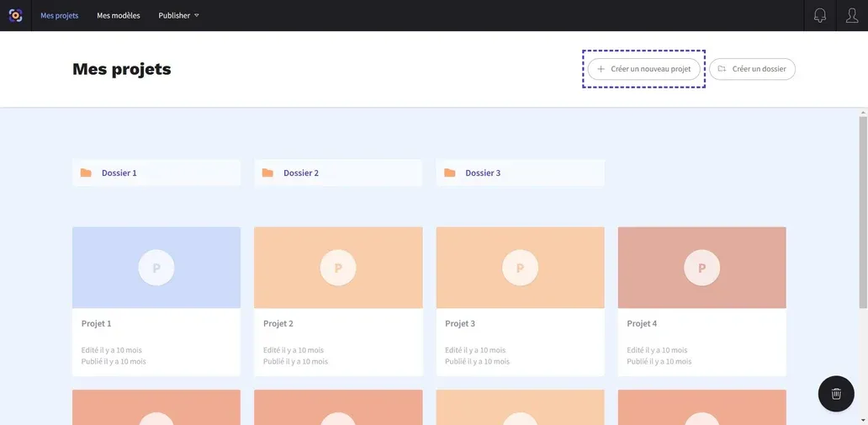Click 'Edité il y a 10 mois' under Projet 1

point(111,350)
